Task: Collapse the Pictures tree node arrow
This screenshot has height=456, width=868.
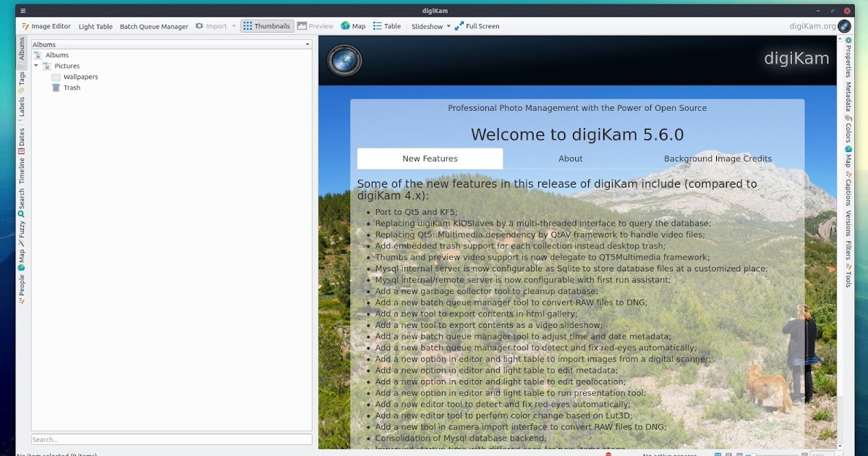Action: tap(36, 66)
